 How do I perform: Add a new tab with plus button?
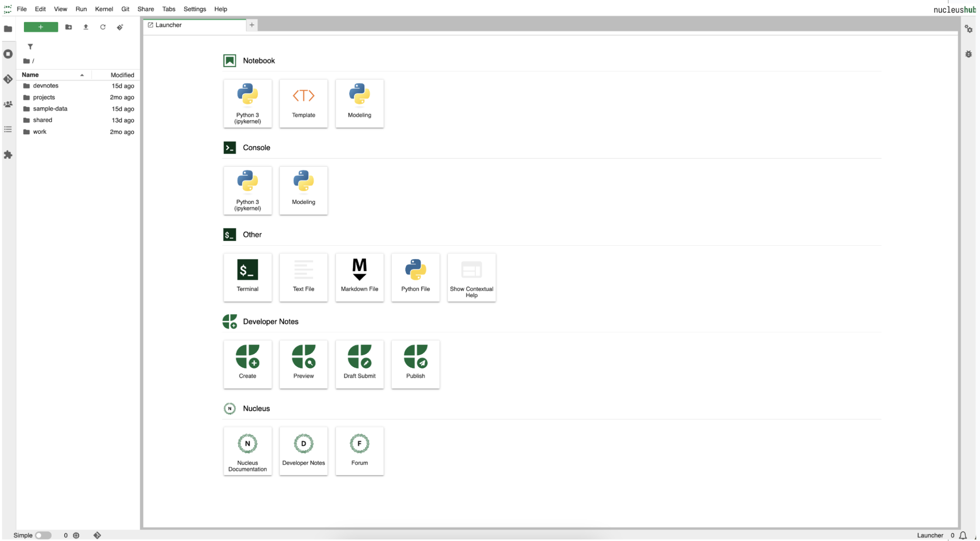[x=252, y=25]
